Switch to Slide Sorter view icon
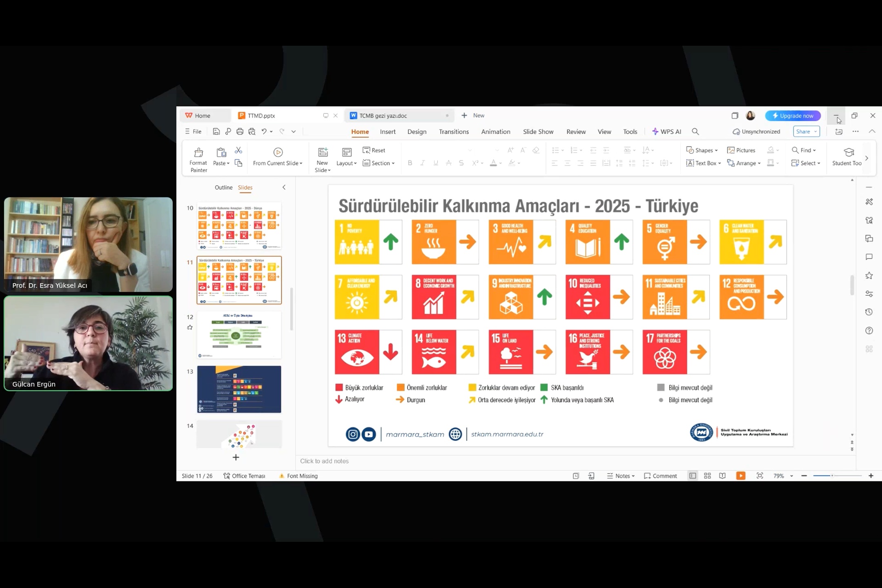The width and height of the screenshot is (882, 588). [x=707, y=476]
